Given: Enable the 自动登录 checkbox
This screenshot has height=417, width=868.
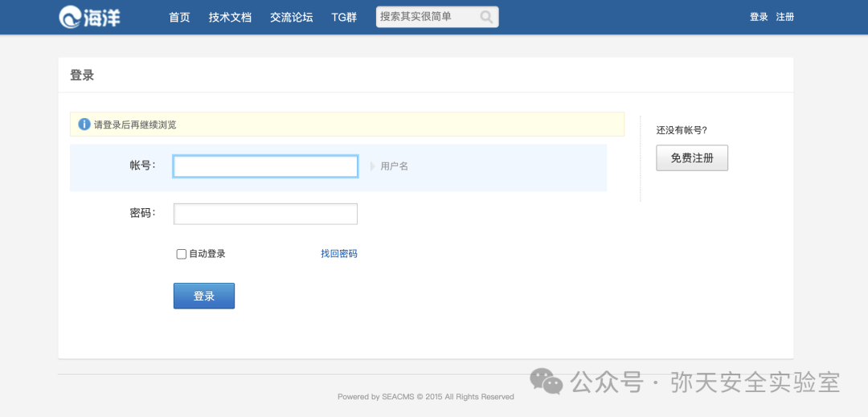Looking at the screenshot, I should tap(181, 255).
